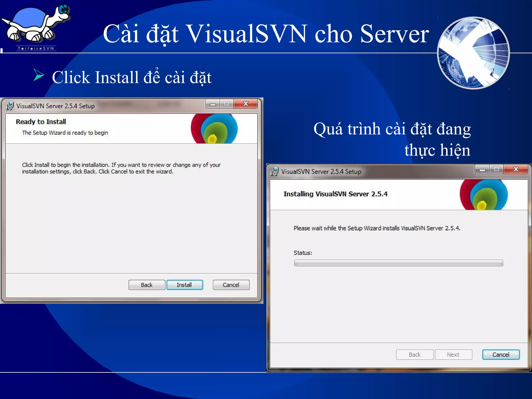Click 'Please wait while the Setup Wizard' text

click(x=377, y=228)
